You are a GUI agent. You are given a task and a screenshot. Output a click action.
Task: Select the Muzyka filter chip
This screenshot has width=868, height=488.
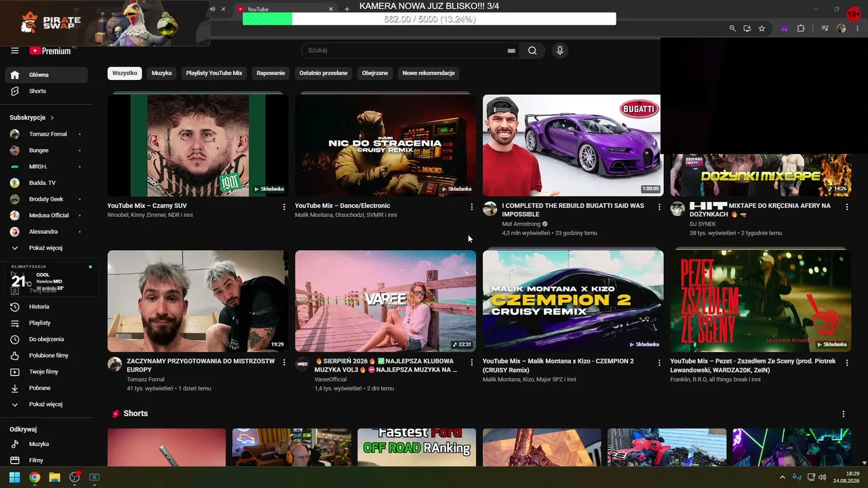coord(161,73)
